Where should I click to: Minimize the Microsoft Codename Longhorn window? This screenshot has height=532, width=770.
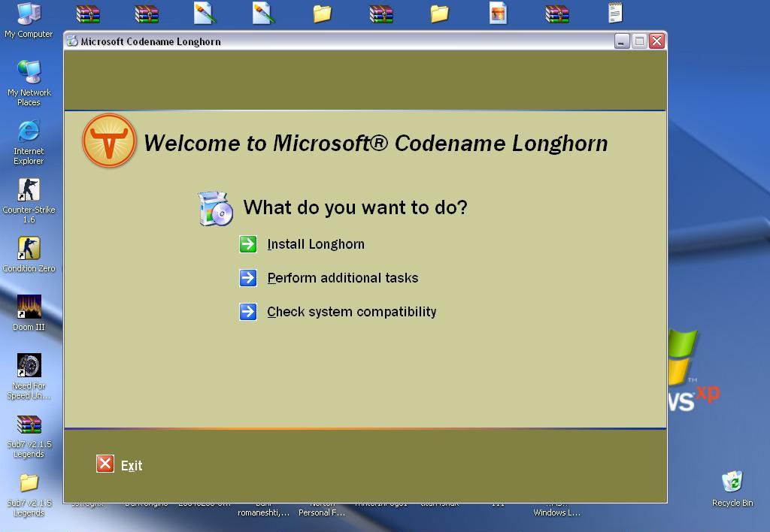[622, 41]
